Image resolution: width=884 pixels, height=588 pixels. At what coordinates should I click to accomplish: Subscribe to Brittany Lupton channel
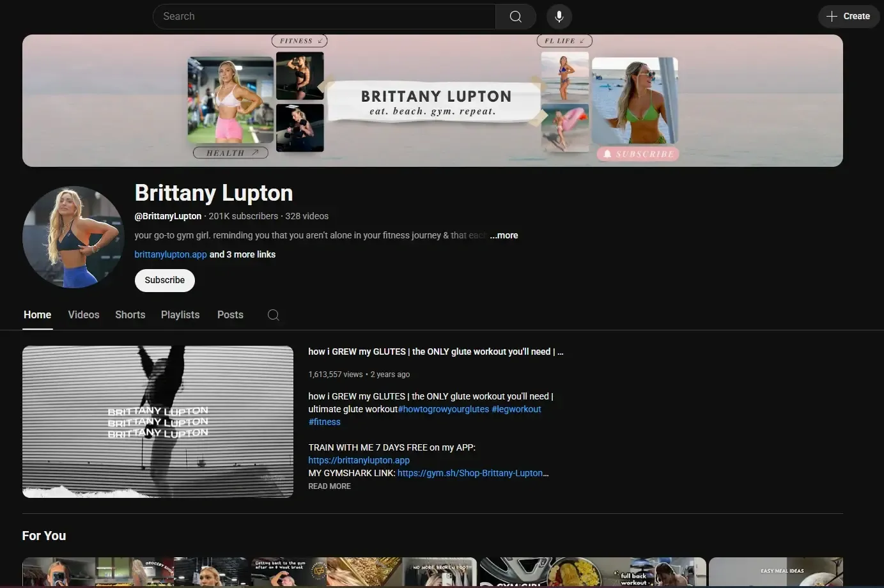tap(164, 281)
